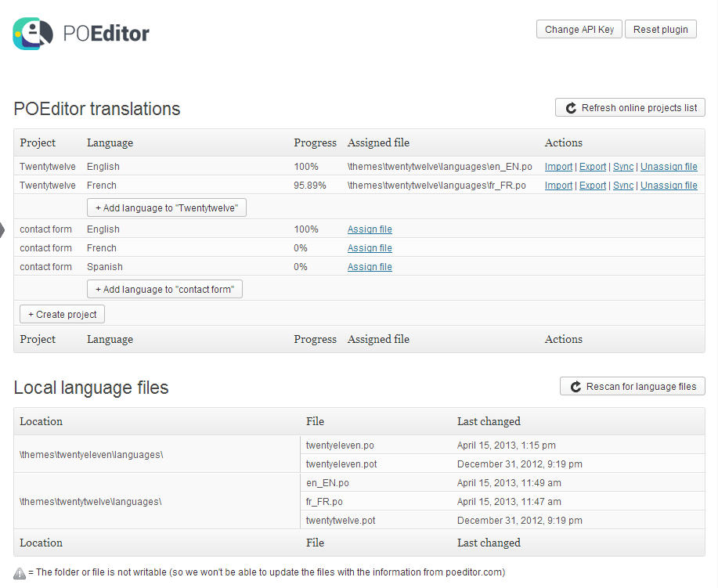
Task: Create a new project
Action: [62, 315]
